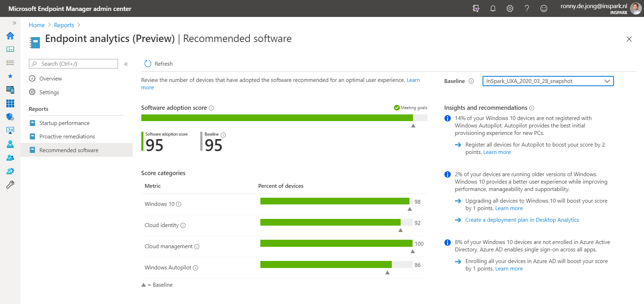Open the Apps grid icon in sidebar
This screenshot has height=304, width=644.
[x=10, y=103]
